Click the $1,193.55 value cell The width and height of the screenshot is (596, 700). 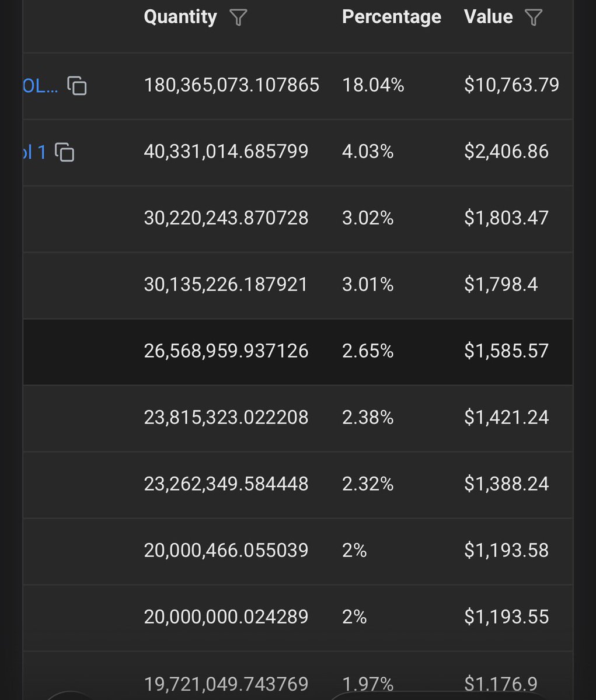click(506, 617)
